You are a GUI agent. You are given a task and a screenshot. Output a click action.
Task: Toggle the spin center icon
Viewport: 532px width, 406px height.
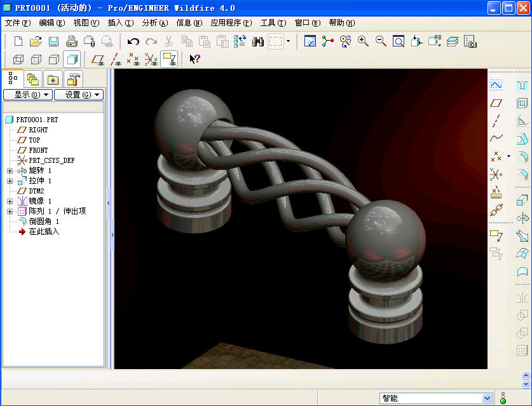[x=328, y=41]
